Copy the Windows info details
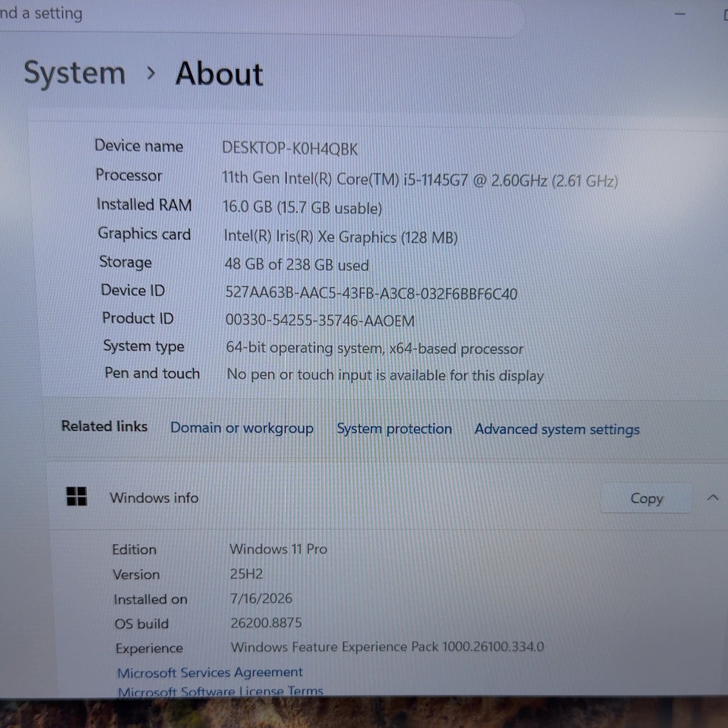The width and height of the screenshot is (728, 728). pyautogui.click(x=646, y=498)
